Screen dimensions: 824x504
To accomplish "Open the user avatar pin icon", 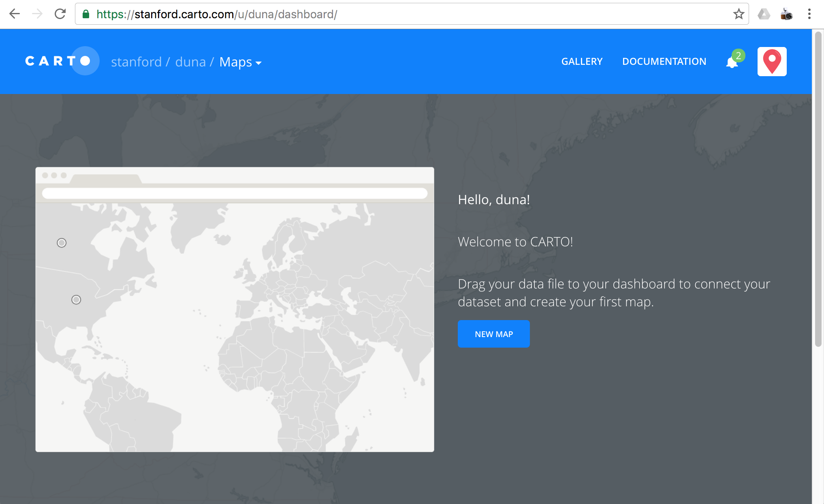I will coord(772,62).
